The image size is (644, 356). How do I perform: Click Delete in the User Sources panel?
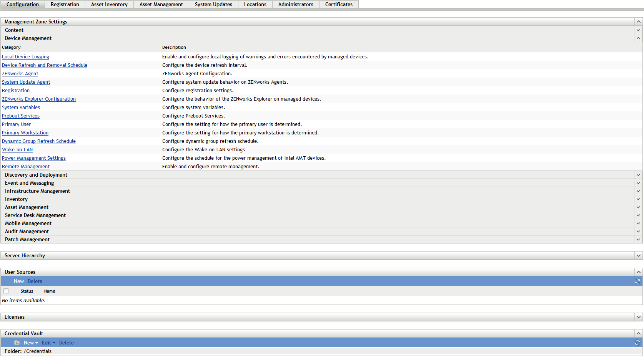(x=35, y=281)
